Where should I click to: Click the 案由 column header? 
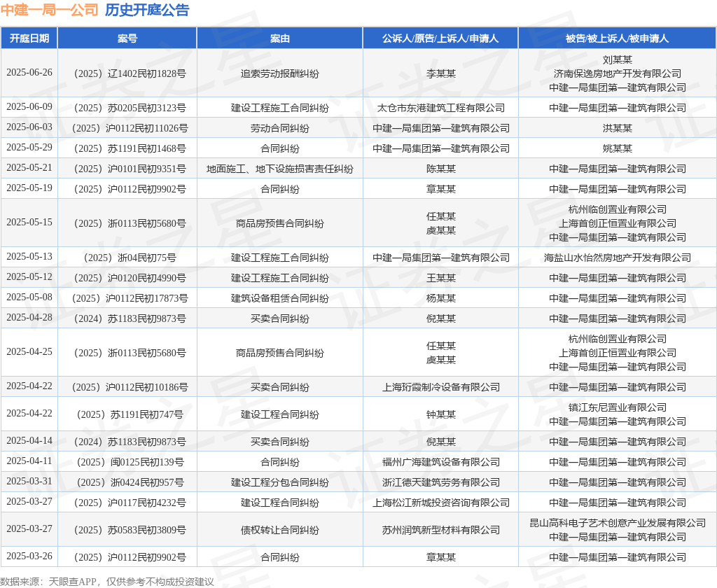(x=280, y=38)
